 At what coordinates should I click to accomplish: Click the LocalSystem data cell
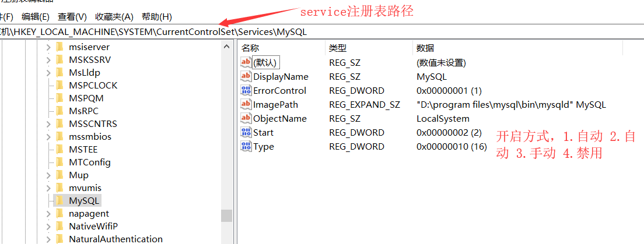pos(443,119)
